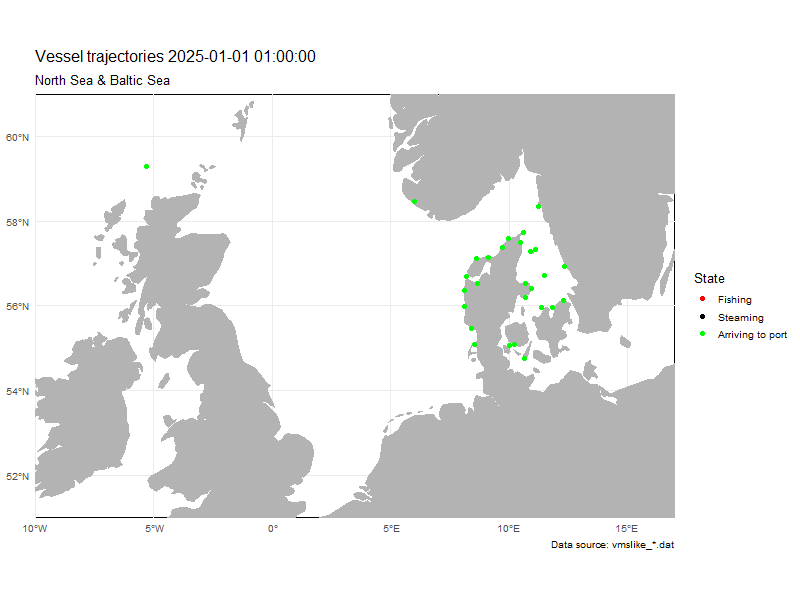
Task: Click the 58°N latitude axis label
Action: (18, 222)
